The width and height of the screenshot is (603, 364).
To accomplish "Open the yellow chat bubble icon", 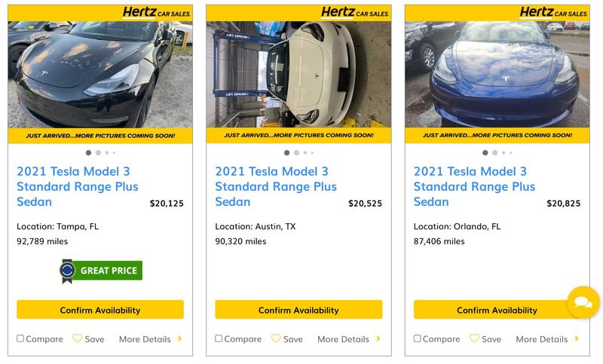I will 583,302.
